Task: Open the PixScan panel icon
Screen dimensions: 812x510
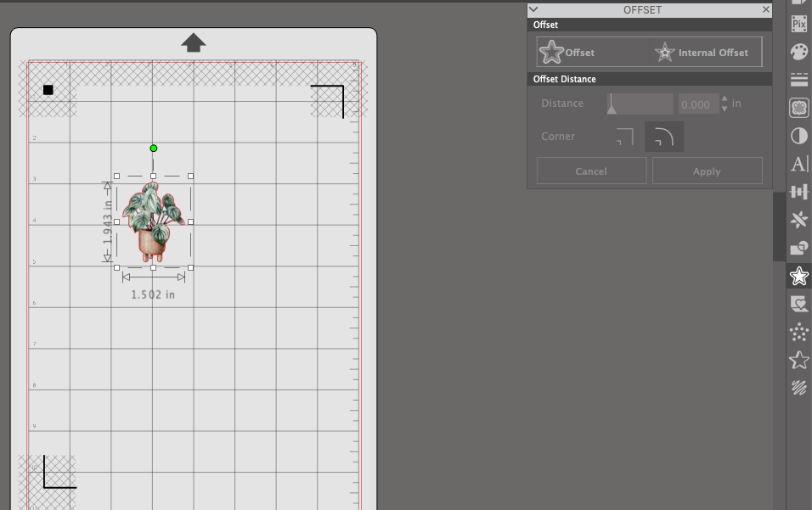Action: [799, 24]
